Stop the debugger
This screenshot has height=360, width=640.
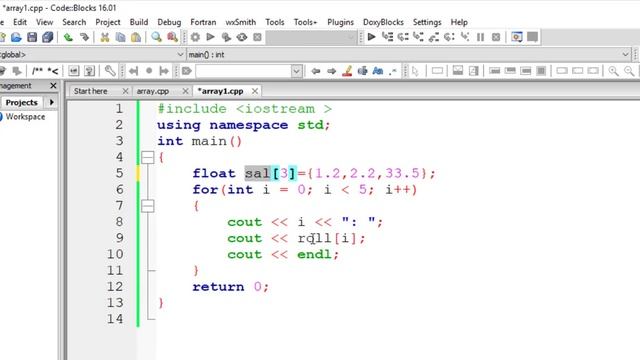[x=496, y=37]
